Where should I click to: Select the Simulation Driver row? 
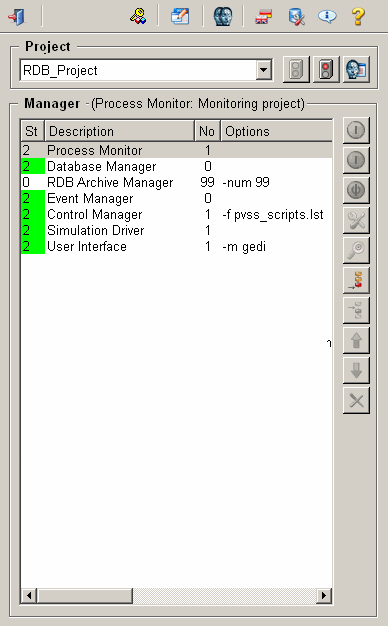176,230
